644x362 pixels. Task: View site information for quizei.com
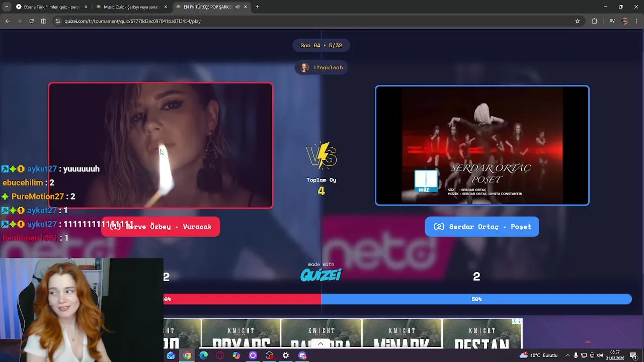pyautogui.click(x=58, y=21)
